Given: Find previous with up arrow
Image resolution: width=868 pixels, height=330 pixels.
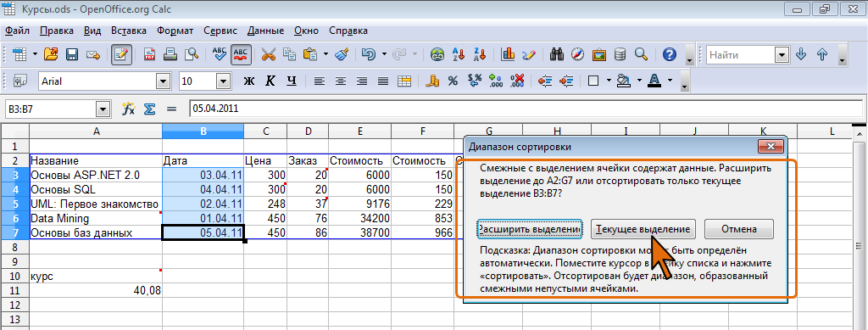Looking at the screenshot, I should (x=822, y=54).
